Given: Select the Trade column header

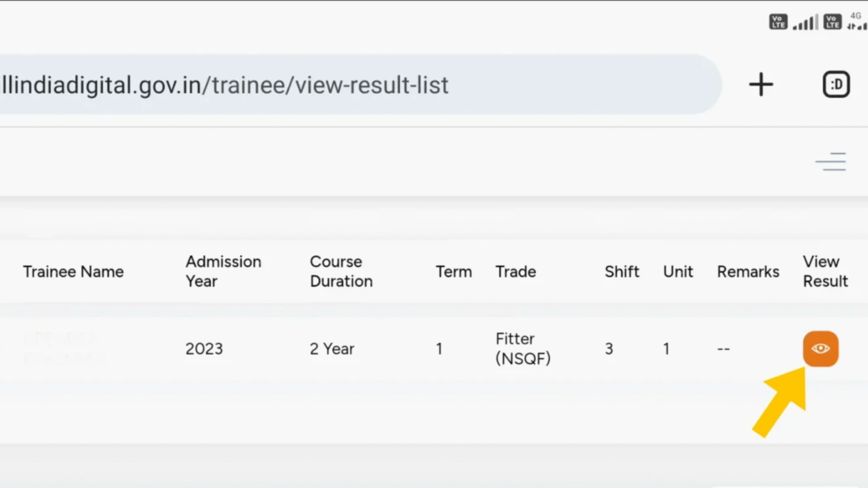Looking at the screenshot, I should coord(515,272).
